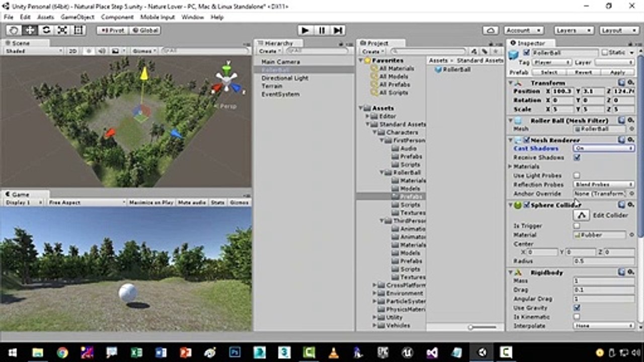Viewport: 644px width, 362px height.
Task: Click the RollerBall prefab asset in Project
Action: click(x=452, y=69)
